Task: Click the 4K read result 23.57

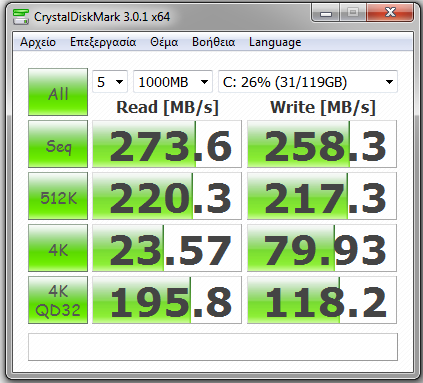Action: pyautogui.click(x=167, y=248)
